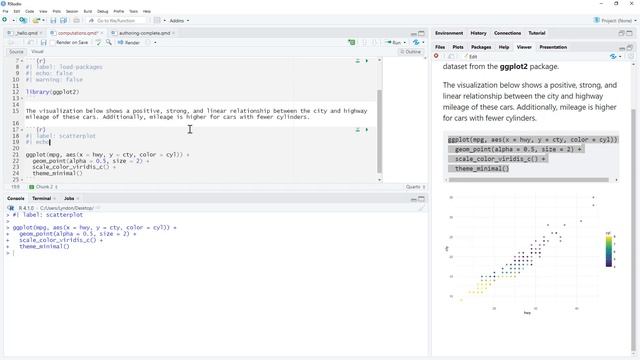This screenshot has height=360, width=640.
Task: Open the File menu
Action: pos(5,11)
